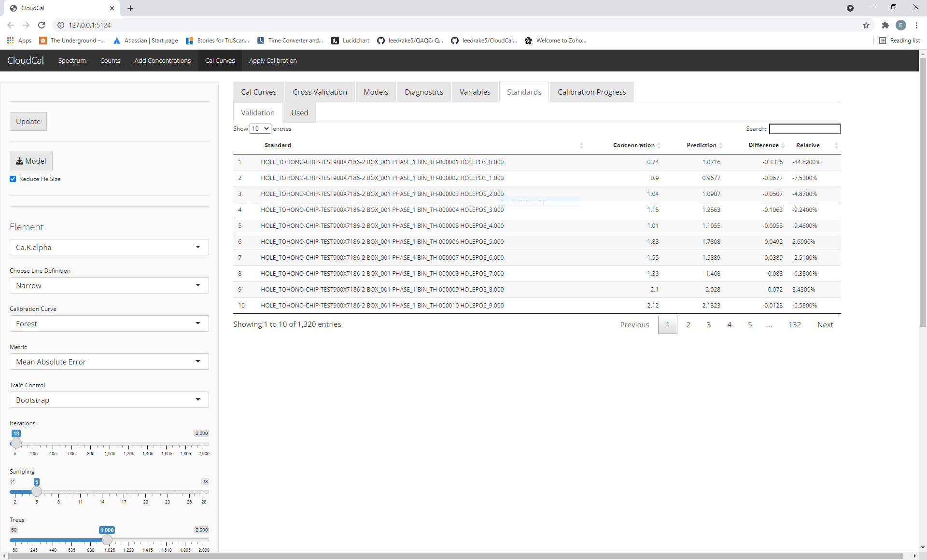
Task: Uncheck the Reduce File Size checkbox
Action: click(13, 179)
